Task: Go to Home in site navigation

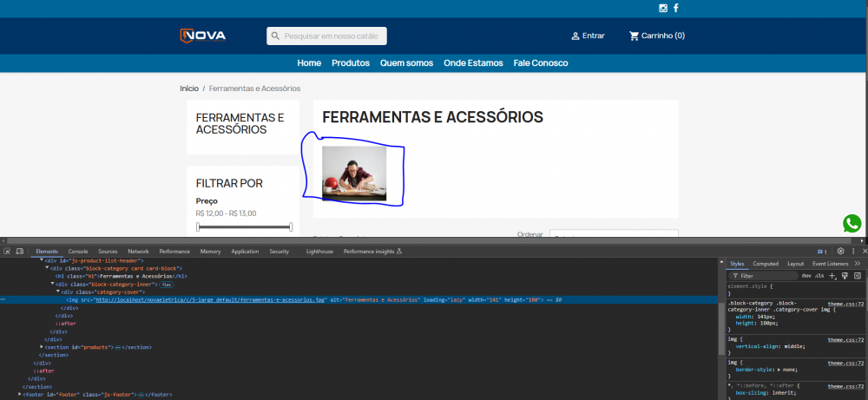Action: coord(309,63)
